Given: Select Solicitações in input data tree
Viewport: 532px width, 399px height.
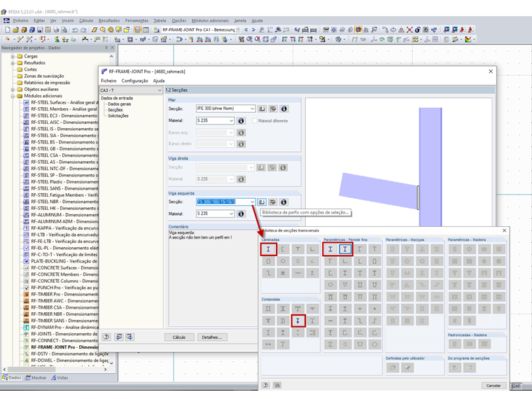Looking at the screenshot, I should coord(118,116).
